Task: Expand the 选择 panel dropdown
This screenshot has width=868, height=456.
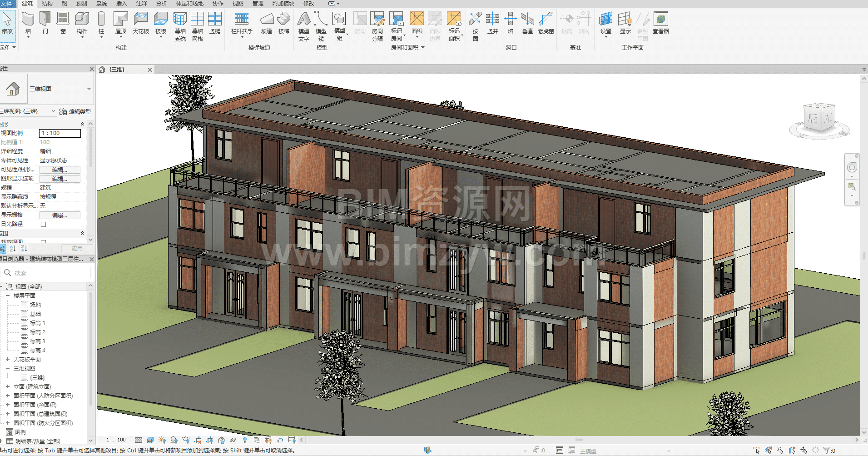Action: tap(8, 47)
